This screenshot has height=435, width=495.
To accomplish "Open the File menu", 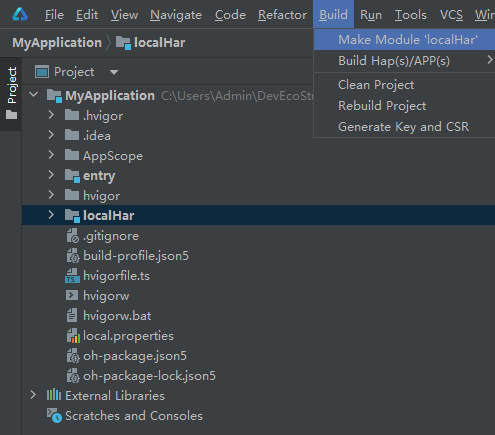I will 54,15.
